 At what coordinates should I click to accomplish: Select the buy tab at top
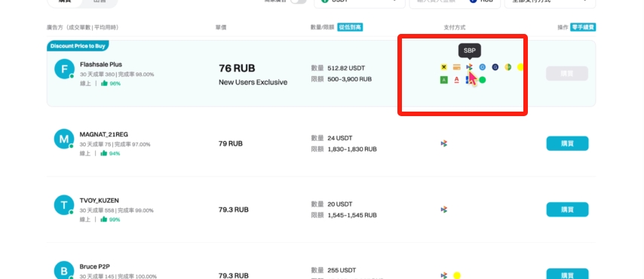click(x=64, y=2)
